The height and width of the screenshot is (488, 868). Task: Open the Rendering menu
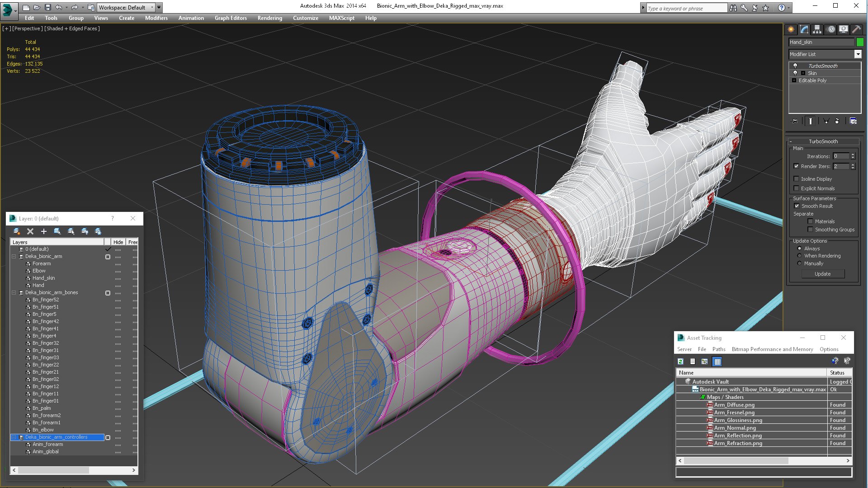tap(270, 18)
